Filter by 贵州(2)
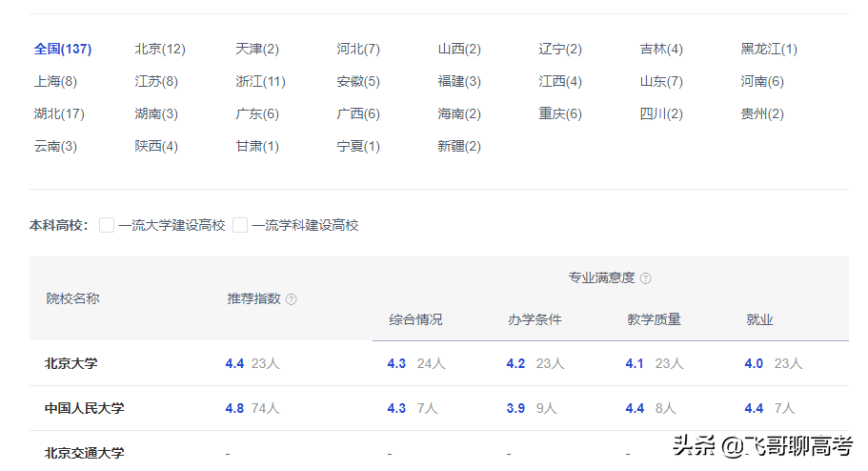The height and width of the screenshot is (471, 868). [x=762, y=114]
